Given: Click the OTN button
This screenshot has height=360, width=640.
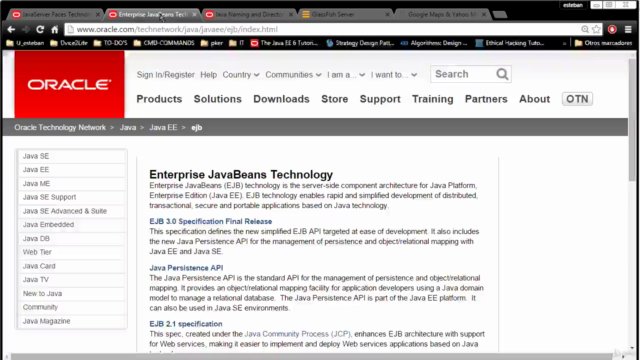Looking at the screenshot, I should (x=577, y=99).
